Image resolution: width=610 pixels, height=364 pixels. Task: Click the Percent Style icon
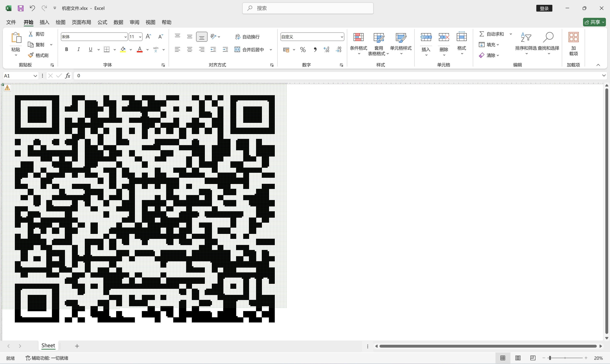(x=303, y=50)
